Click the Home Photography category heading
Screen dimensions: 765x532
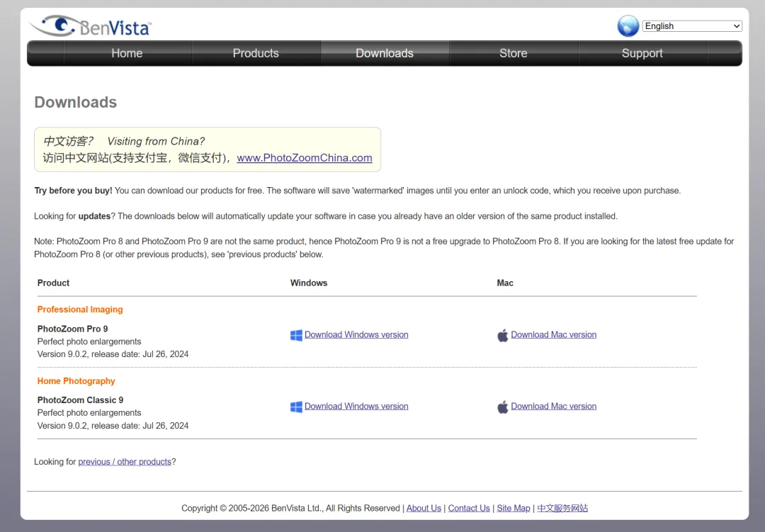point(76,380)
